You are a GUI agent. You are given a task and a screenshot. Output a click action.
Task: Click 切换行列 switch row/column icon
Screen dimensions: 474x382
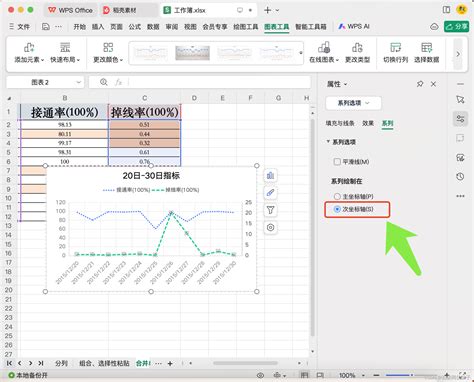pos(395,52)
